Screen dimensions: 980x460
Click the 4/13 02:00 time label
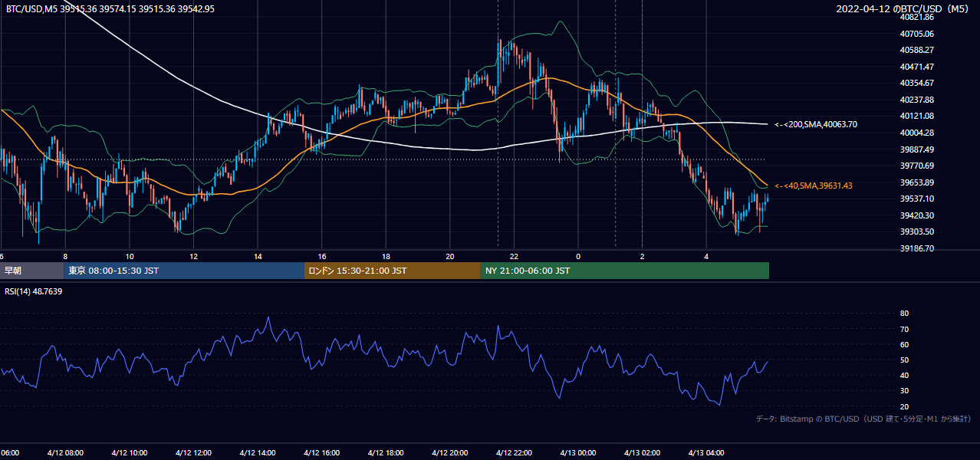point(642,453)
